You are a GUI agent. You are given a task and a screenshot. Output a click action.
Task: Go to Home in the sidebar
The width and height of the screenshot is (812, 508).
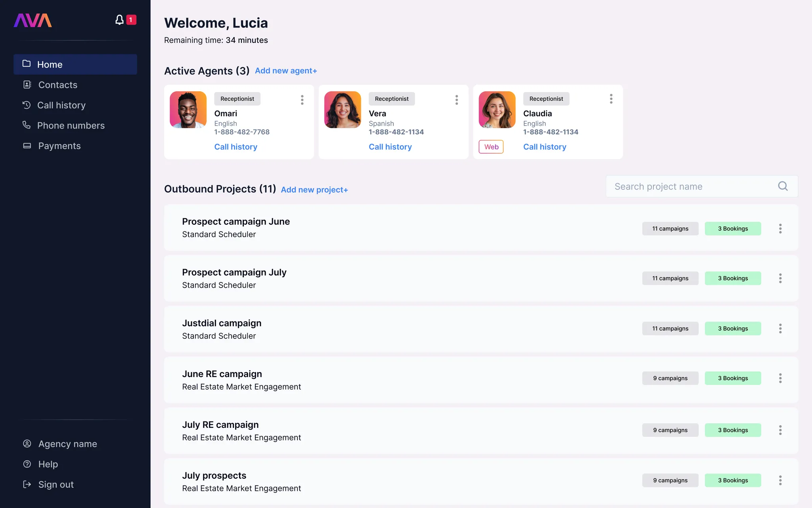[x=75, y=64]
